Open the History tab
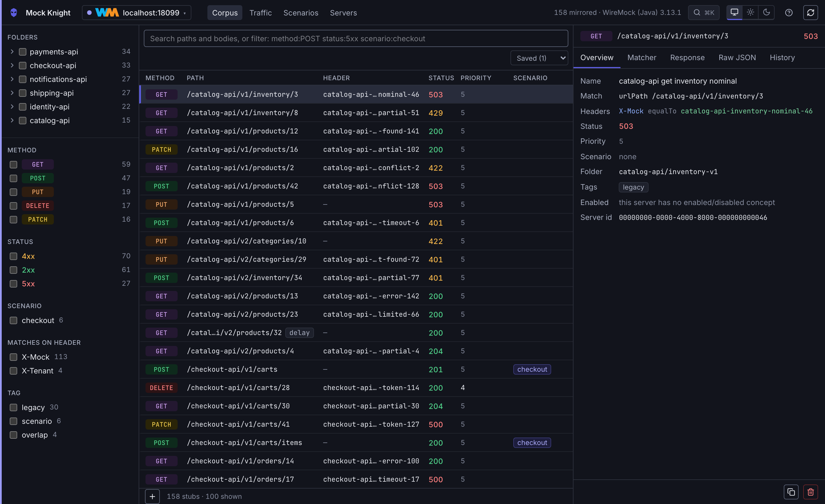 (782, 58)
